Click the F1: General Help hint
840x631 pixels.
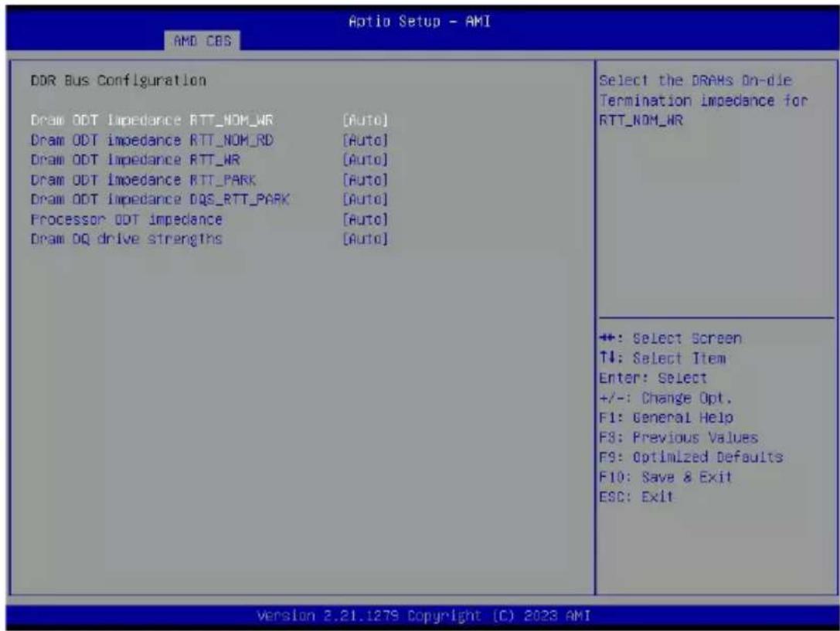click(666, 418)
